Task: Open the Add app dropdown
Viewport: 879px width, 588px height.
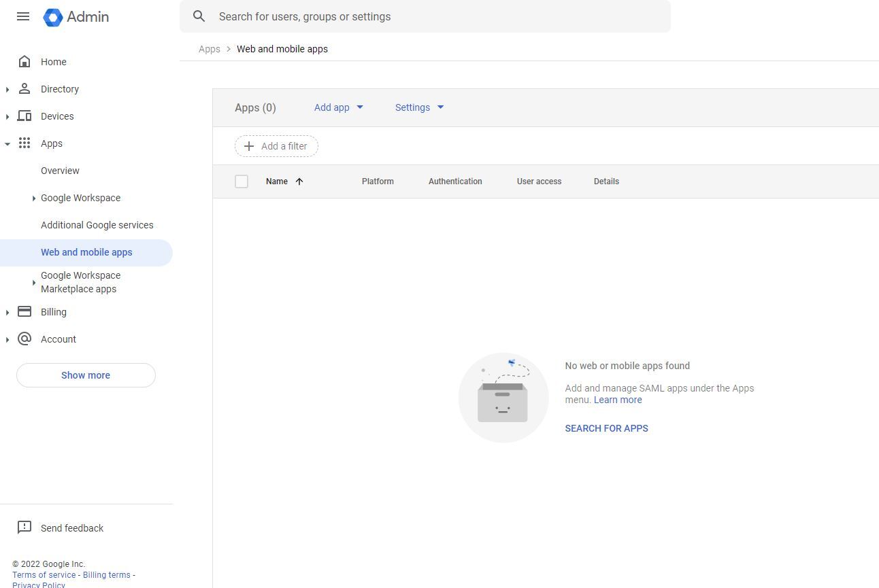Action: (x=339, y=107)
